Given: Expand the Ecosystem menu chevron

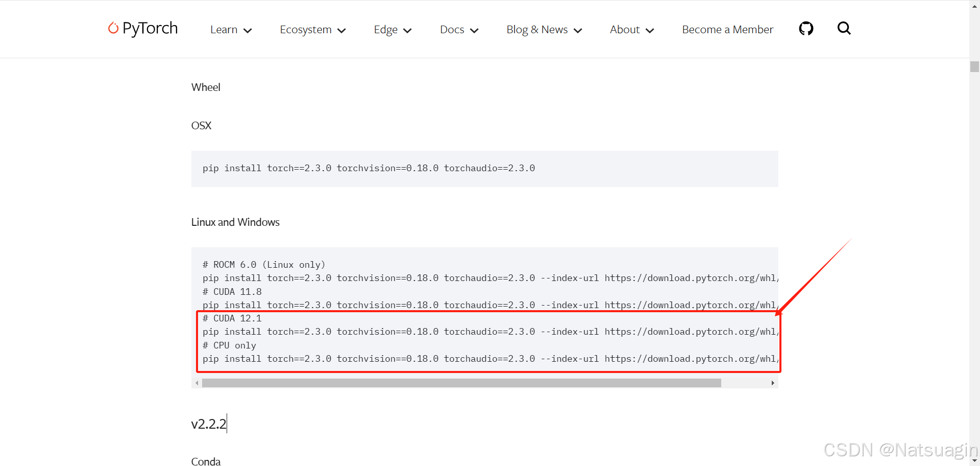Looking at the screenshot, I should coord(342,31).
